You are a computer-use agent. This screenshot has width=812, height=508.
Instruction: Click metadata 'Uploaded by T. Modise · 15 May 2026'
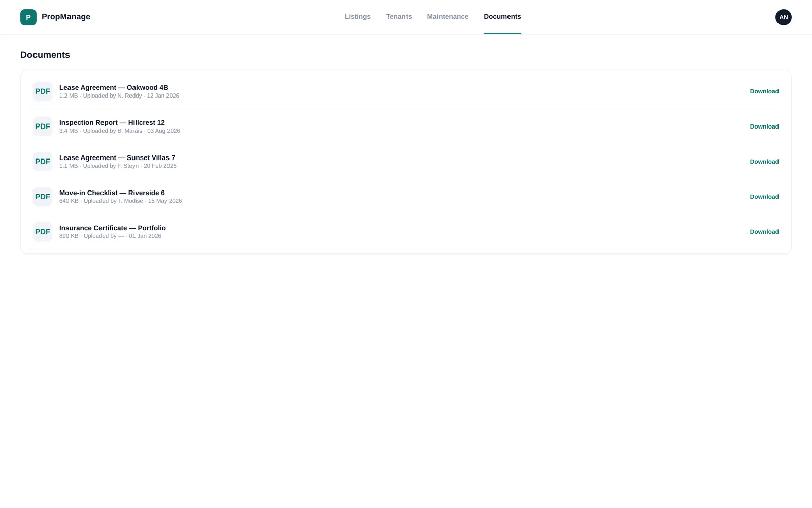pyautogui.click(x=132, y=201)
